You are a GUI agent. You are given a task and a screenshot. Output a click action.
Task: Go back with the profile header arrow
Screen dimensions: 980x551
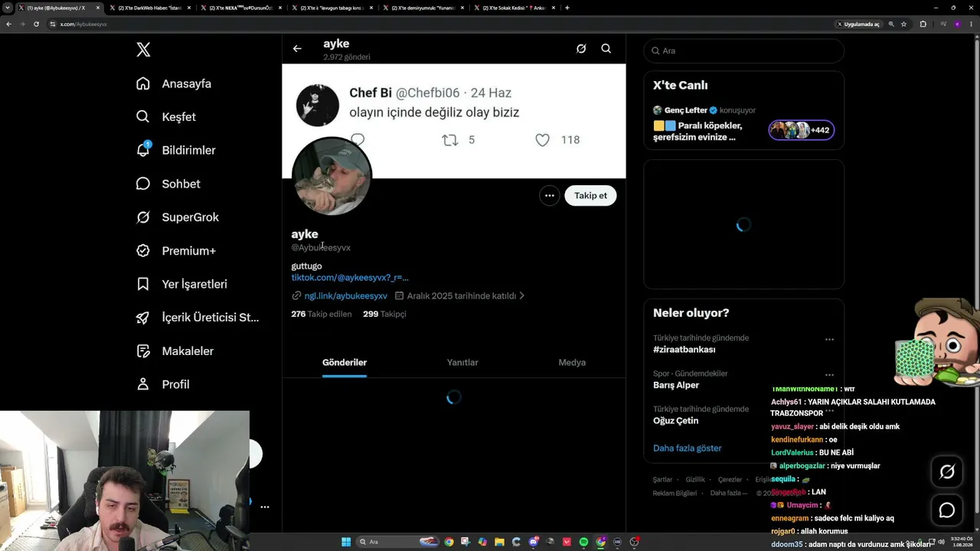(297, 49)
